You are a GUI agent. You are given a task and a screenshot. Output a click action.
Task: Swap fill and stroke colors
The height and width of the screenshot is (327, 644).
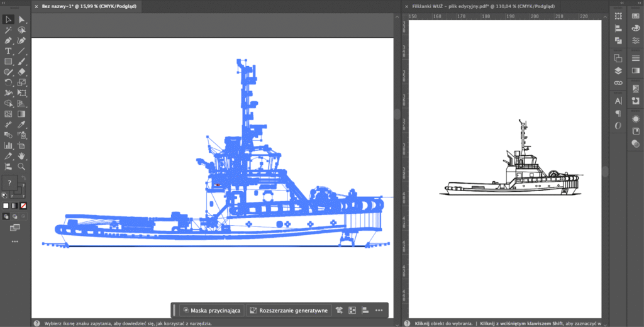click(23, 178)
